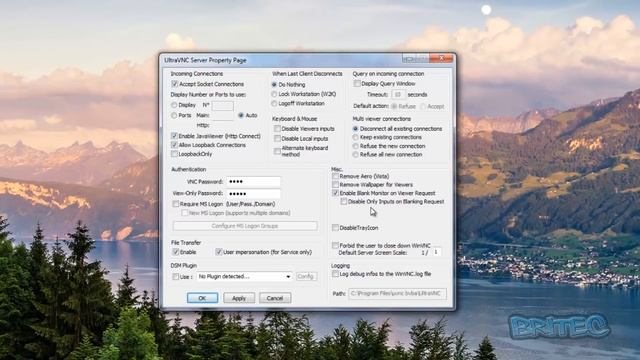640x360 pixels.
Task: Click Configure MS Logon Groups button
Action: click(x=245, y=226)
